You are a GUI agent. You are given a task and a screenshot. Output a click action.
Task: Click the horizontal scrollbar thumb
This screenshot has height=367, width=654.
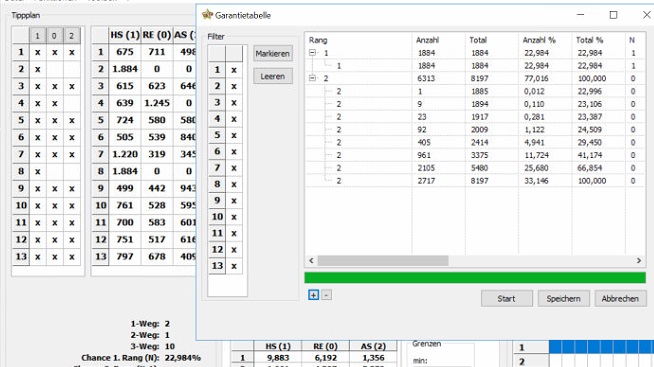pos(383,261)
